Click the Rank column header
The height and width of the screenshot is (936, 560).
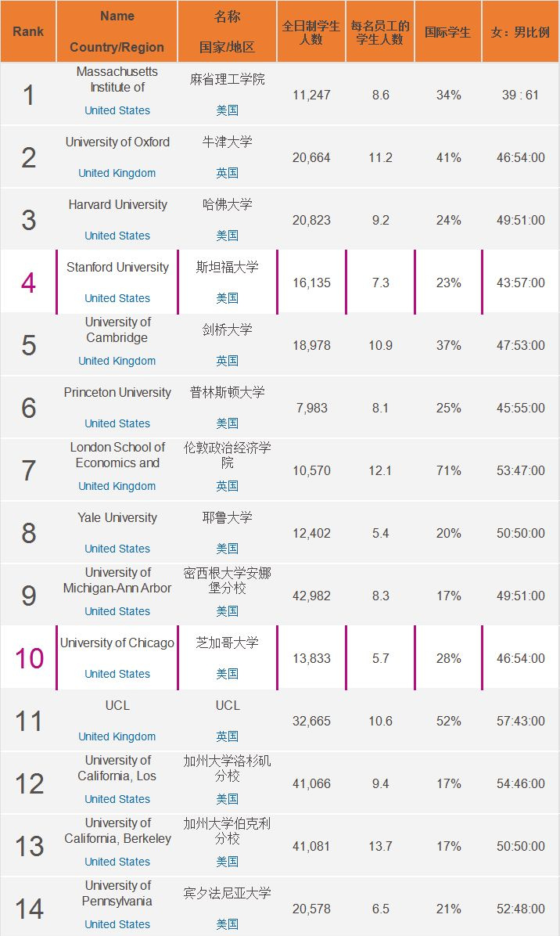(28, 32)
